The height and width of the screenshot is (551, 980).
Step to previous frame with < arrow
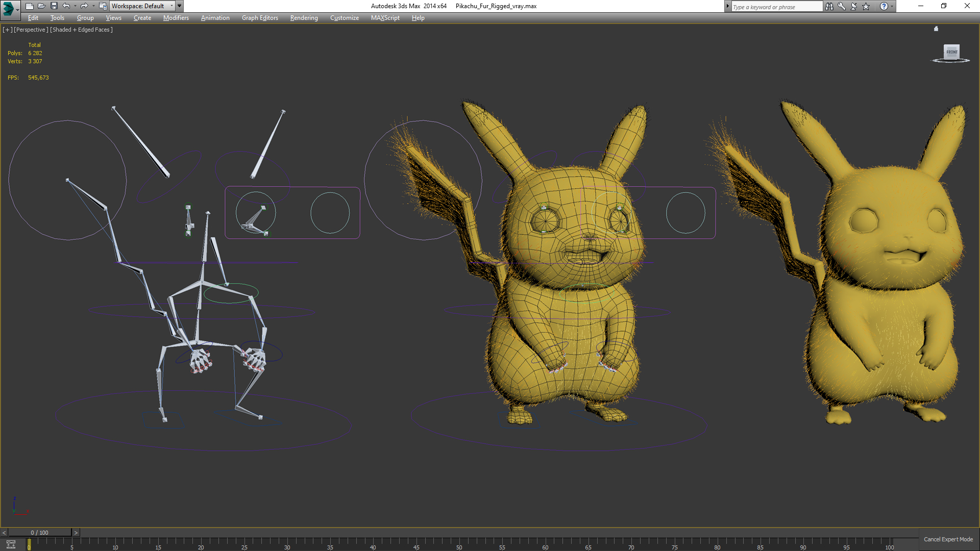click(4, 533)
